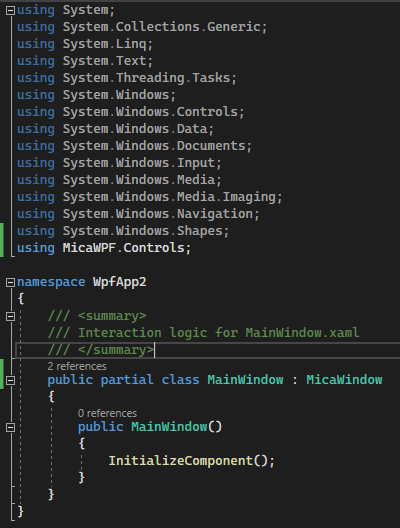
Task: Click 'System.Windows.Navigation' using line
Action: click(138, 214)
